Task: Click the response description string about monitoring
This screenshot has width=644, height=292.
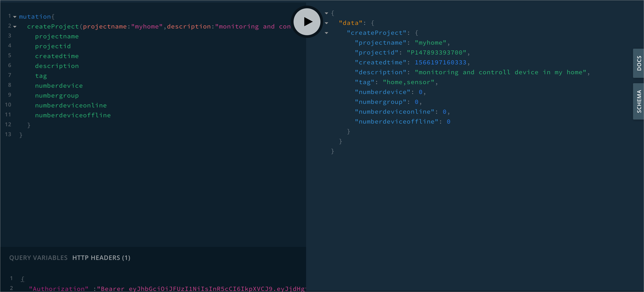Action: click(500, 72)
